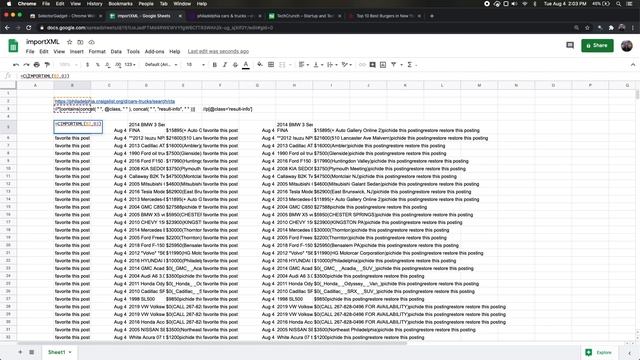
Task: Open the Bookmarks menu in macOS menu bar
Action: pyautogui.click(x=120, y=4)
